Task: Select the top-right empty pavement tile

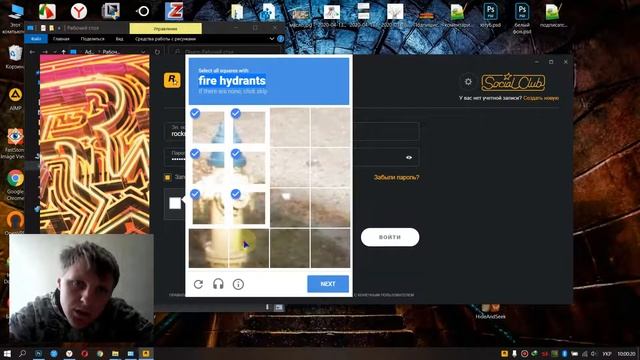Action: [x=330, y=127]
